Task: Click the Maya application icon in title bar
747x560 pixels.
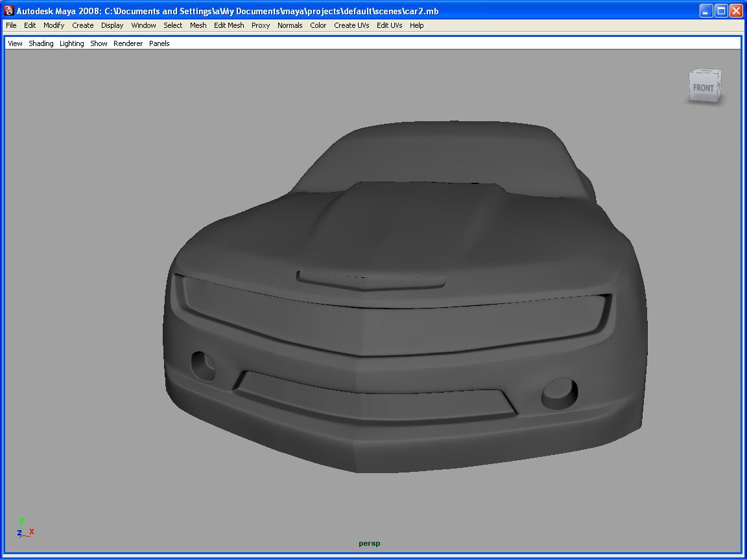Action: click(8, 10)
